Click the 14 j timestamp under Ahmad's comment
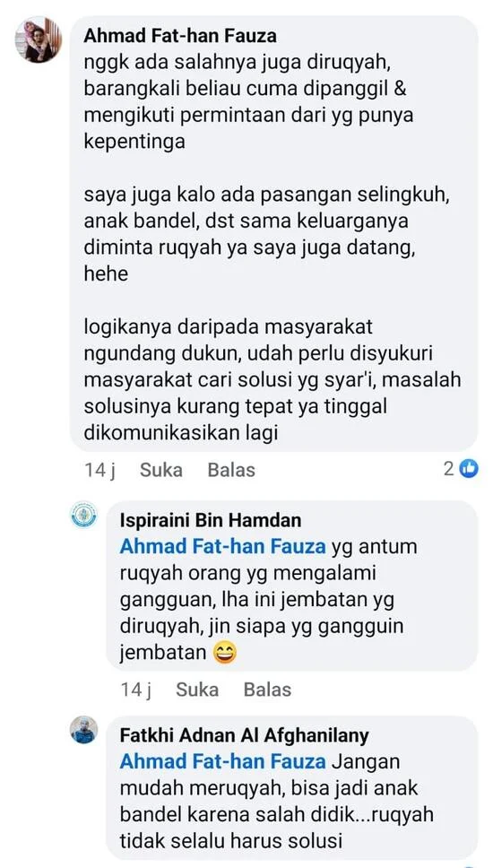This screenshot has width=493, height=868. [100, 471]
